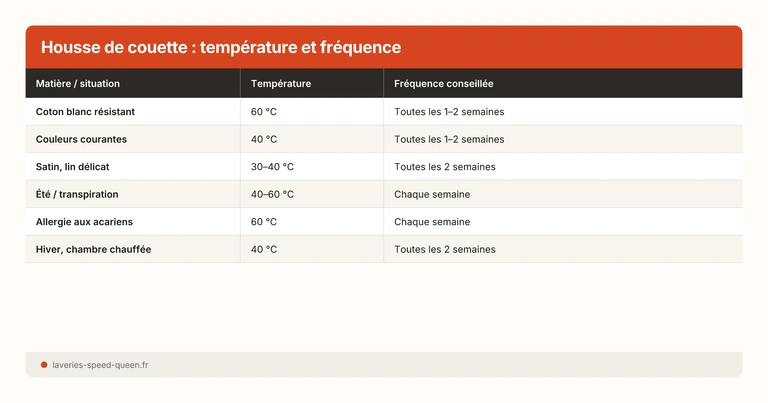Screen dimensions: 768x403
Task: Select the 'Allergie aux acariens' row label
Action: (84, 221)
